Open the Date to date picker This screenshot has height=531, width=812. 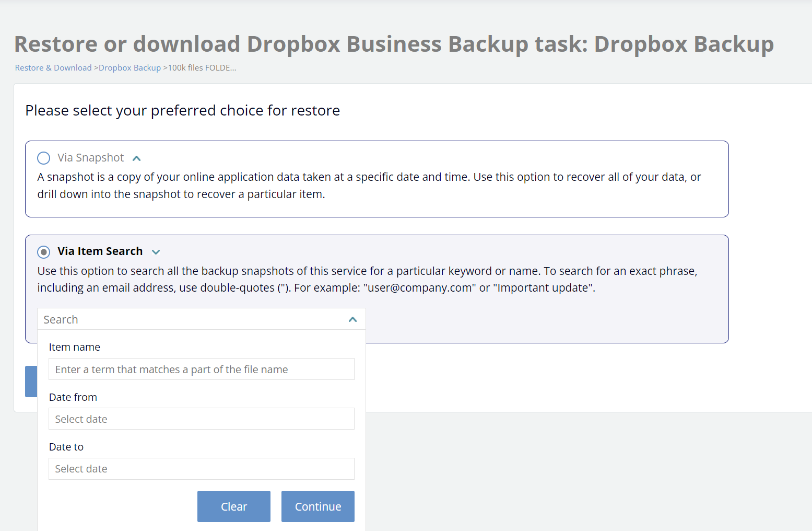(202, 469)
